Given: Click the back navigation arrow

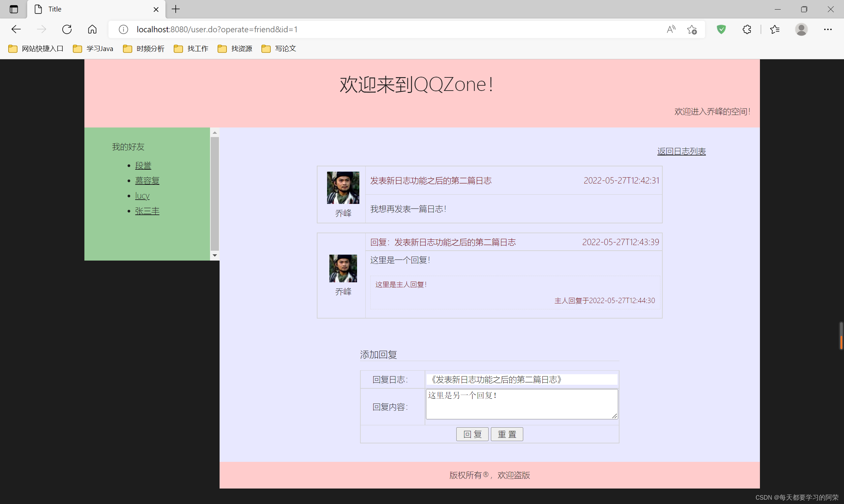Looking at the screenshot, I should 16,29.
